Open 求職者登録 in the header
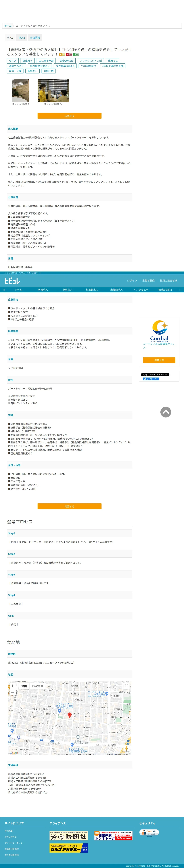The image size is (184, 868). (x=148, y=281)
